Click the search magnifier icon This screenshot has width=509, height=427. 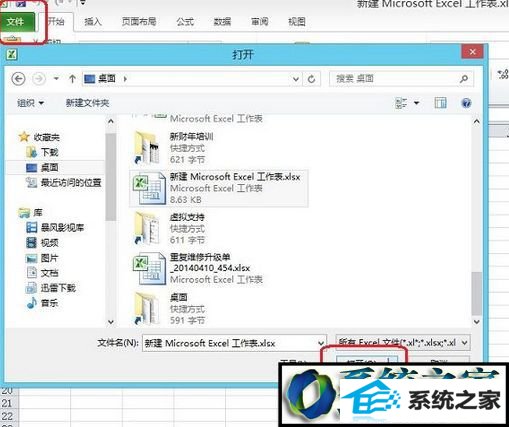click(x=464, y=79)
